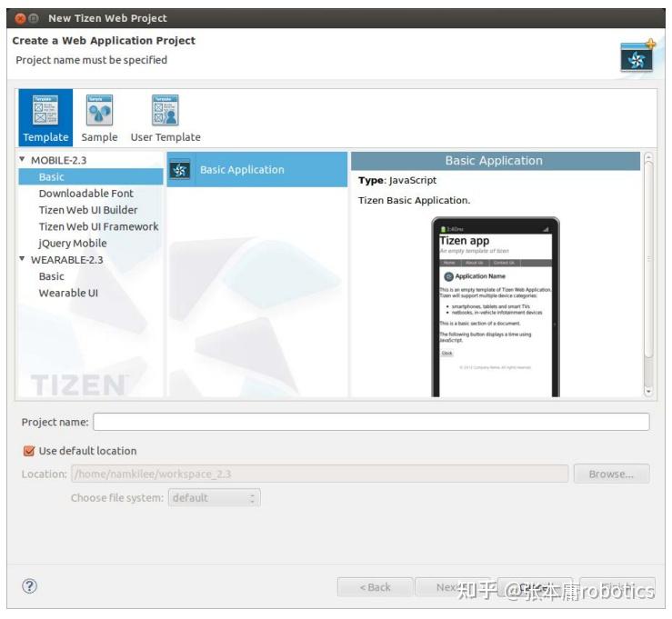672x619 pixels.
Task: Click the Basic Application Tizen icon
Action: click(x=180, y=170)
